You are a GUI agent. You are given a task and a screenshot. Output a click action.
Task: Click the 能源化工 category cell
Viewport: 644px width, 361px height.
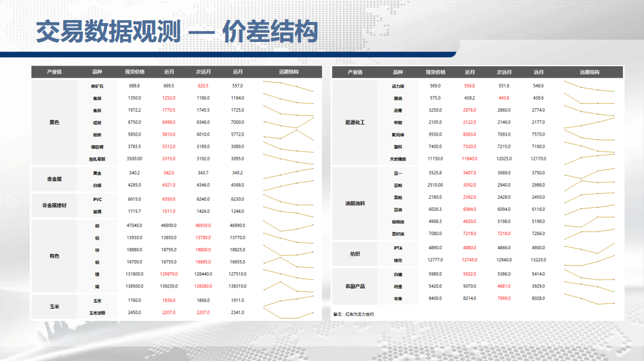point(355,122)
